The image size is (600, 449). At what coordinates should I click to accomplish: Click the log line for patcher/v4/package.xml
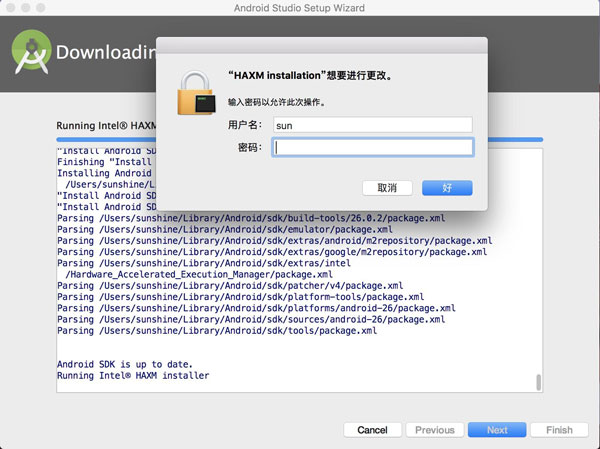pyautogui.click(x=230, y=286)
